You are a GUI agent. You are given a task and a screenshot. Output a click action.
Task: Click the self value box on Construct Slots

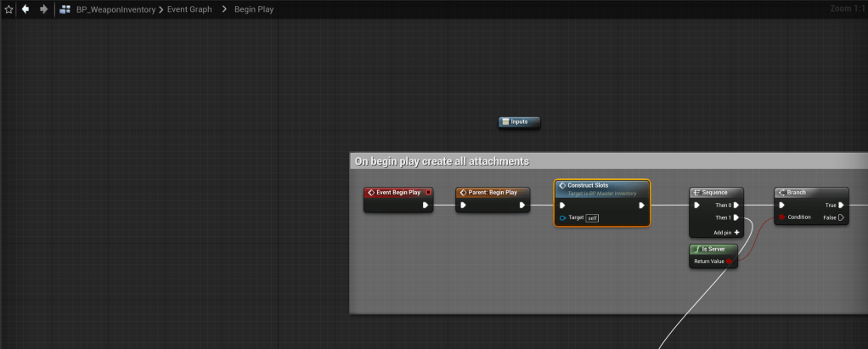coord(592,218)
